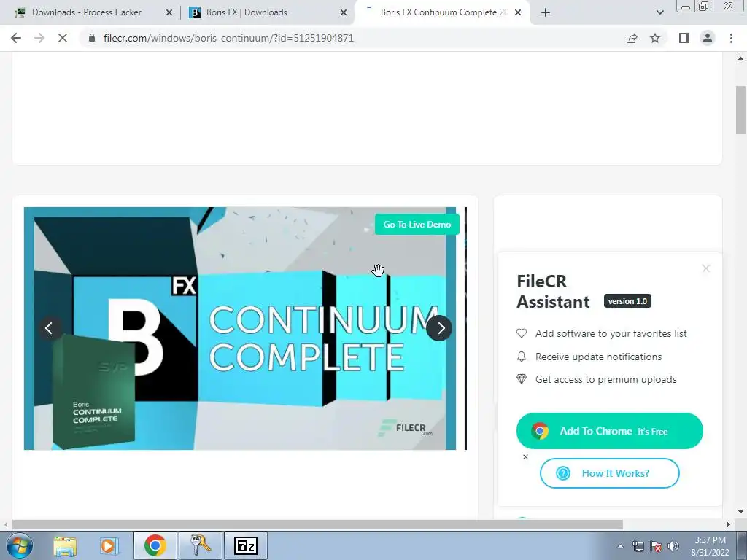Click the scroll up arrow

[x=740, y=58]
